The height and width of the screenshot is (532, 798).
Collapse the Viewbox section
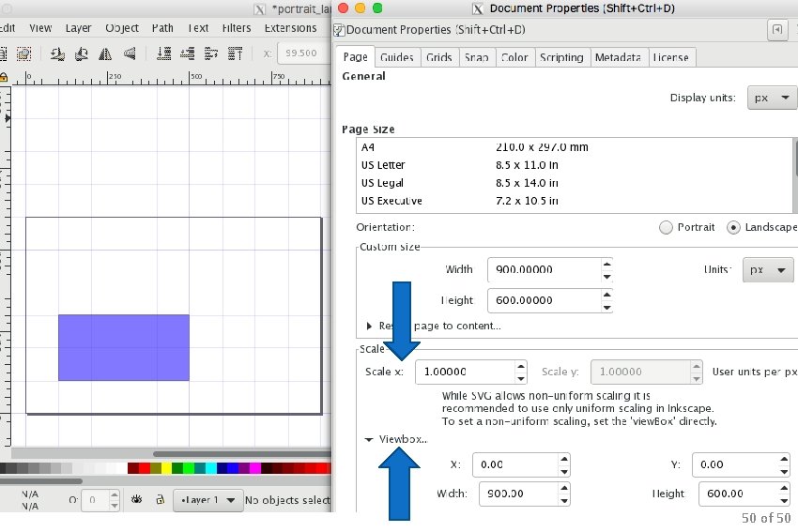tap(369, 439)
